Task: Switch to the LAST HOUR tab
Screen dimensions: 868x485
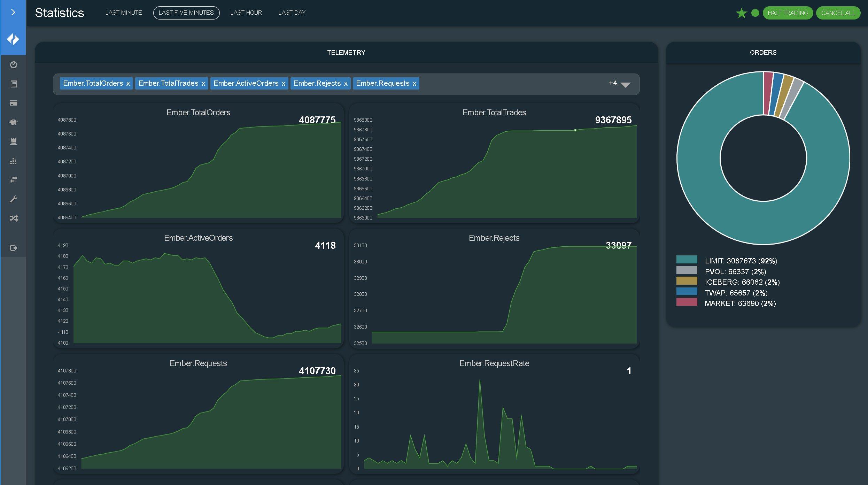Action: (246, 13)
